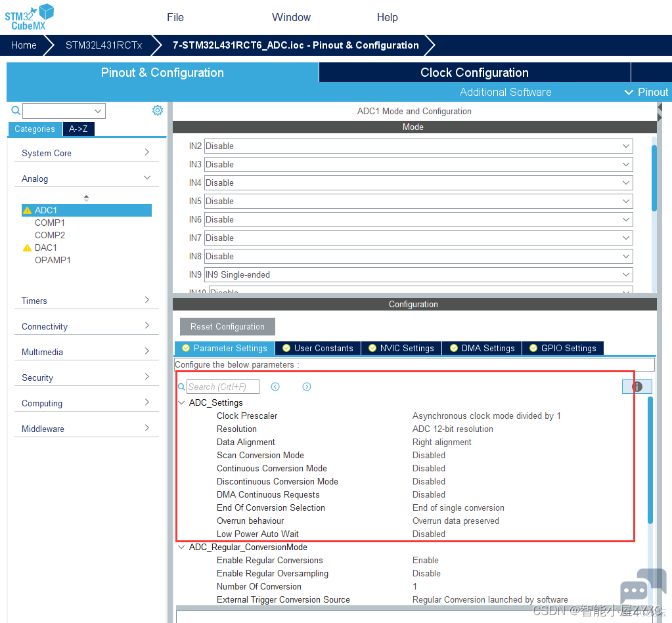This screenshot has width=672, height=623.
Task: Open the IN2 mode dropdown
Action: 418,146
